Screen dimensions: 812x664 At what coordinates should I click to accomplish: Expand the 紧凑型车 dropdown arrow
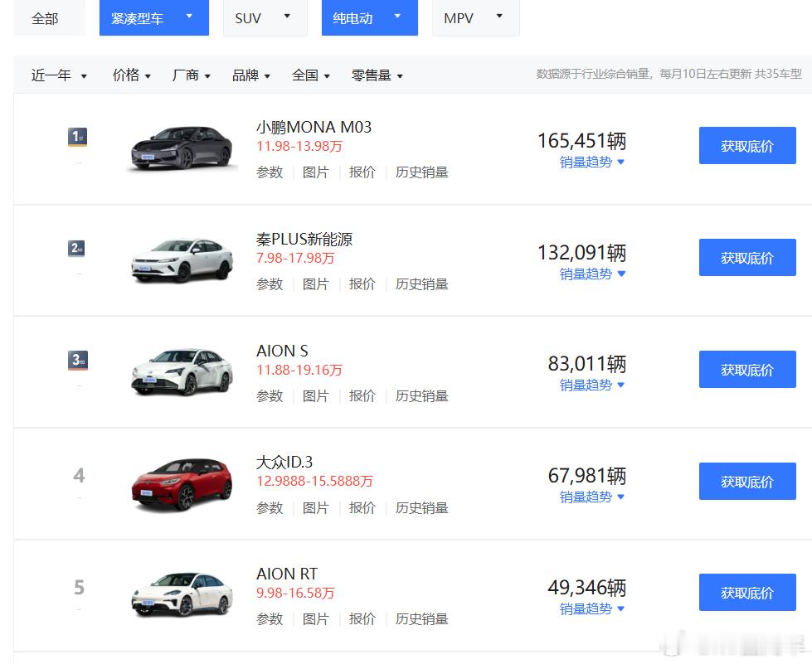tap(190, 16)
